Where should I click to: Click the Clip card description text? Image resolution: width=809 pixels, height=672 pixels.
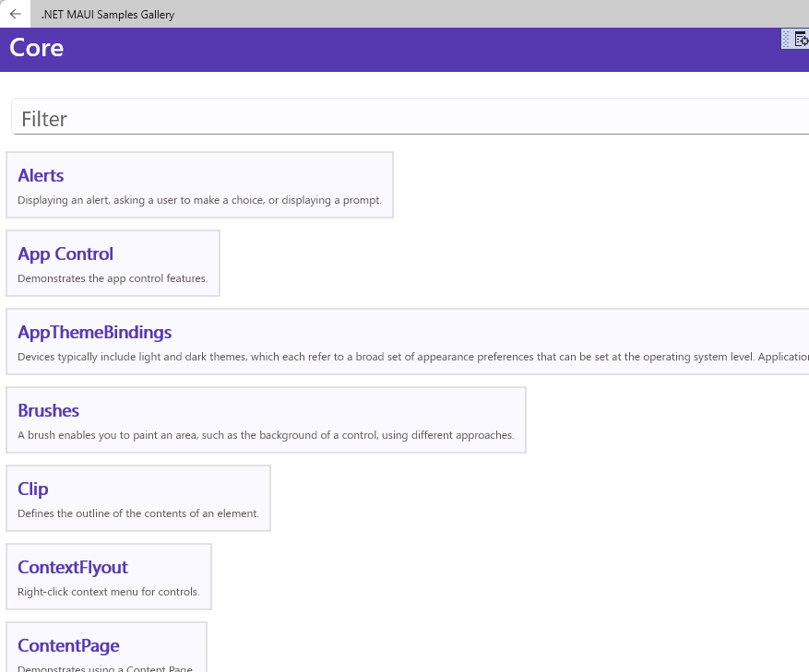tap(137, 513)
